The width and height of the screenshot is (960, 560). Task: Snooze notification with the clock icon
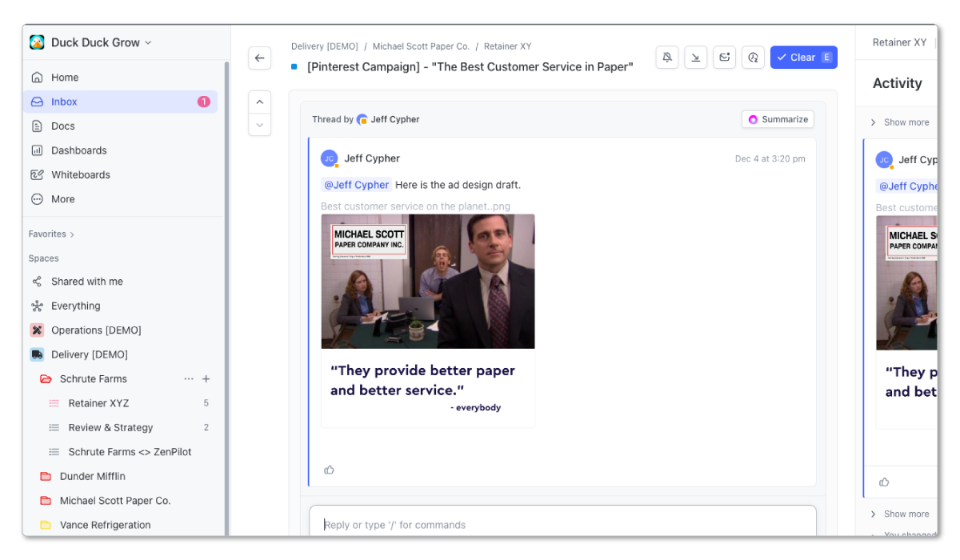753,58
